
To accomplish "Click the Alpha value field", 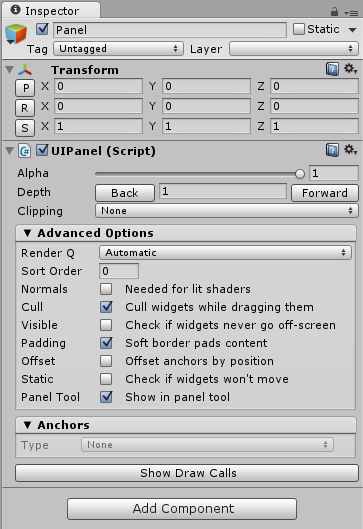I will pos(334,173).
